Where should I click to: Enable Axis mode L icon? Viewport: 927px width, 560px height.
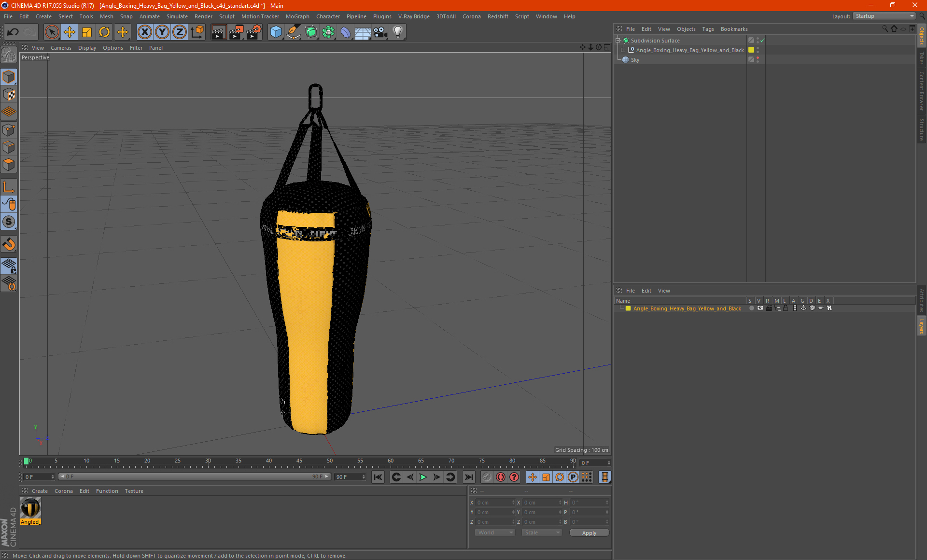click(9, 187)
